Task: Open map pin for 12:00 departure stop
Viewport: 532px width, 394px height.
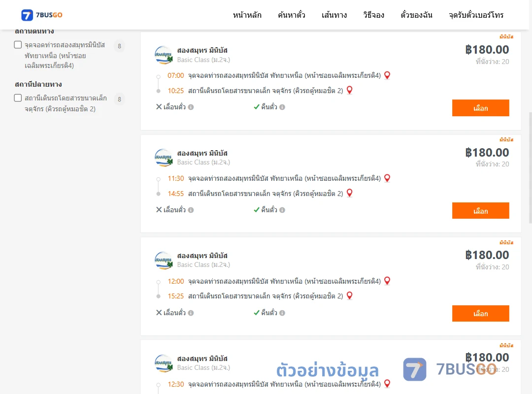Action: click(387, 281)
